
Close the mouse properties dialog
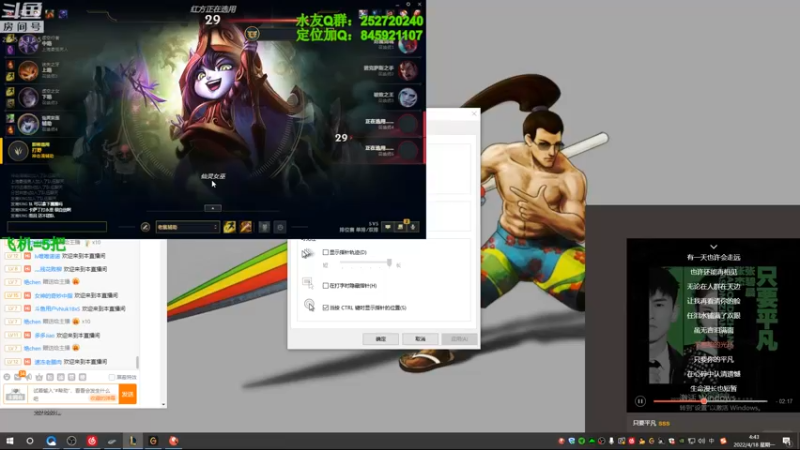pos(474,113)
